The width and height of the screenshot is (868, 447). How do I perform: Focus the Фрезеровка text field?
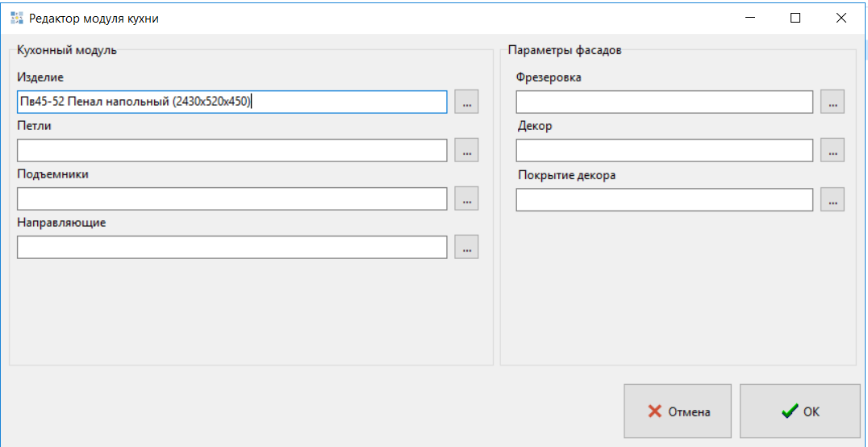[x=664, y=102]
